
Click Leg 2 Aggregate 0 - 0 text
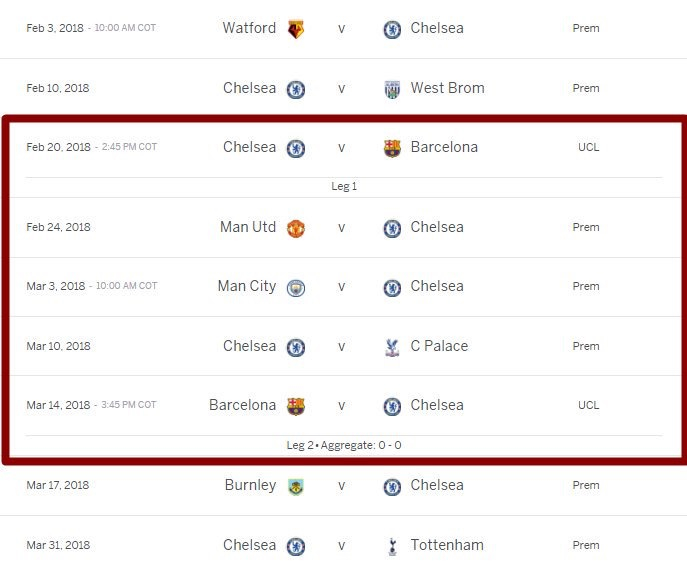pos(344,445)
